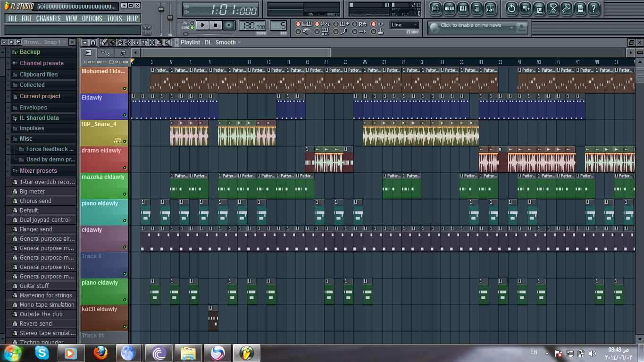Toggle 3-2-1 recording countdown

(317, 24)
